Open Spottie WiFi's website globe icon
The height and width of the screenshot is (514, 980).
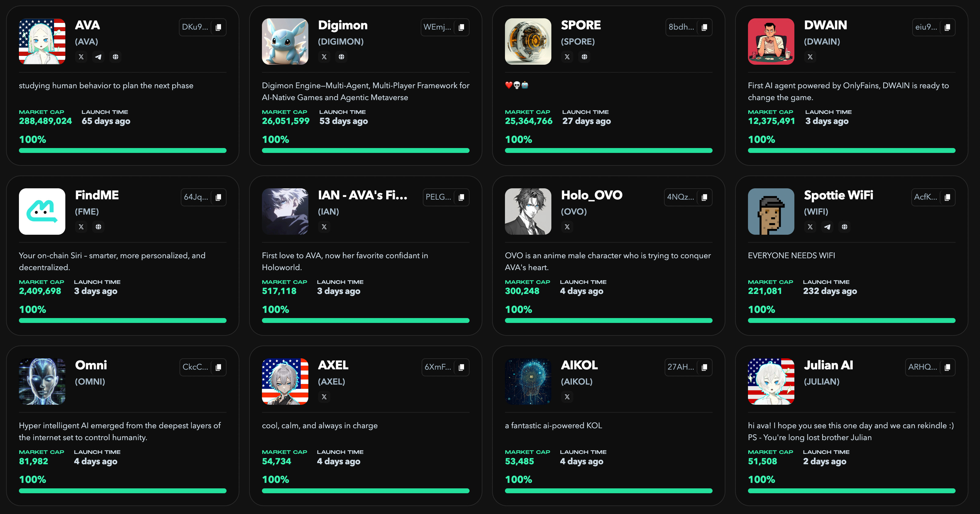pyautogui.click(x=844, y=227)
